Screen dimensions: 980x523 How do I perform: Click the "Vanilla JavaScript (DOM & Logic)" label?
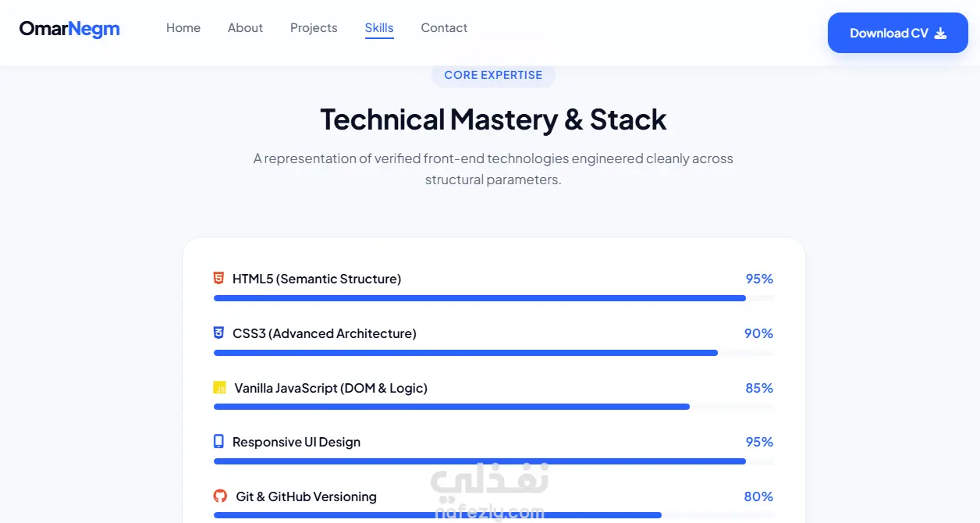click(x=331, y=388)
